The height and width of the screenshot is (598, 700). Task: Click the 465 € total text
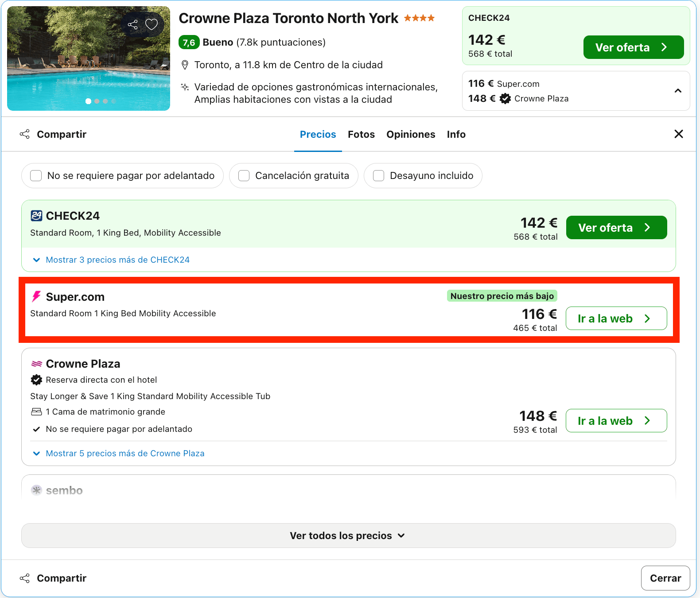[535, 328]
